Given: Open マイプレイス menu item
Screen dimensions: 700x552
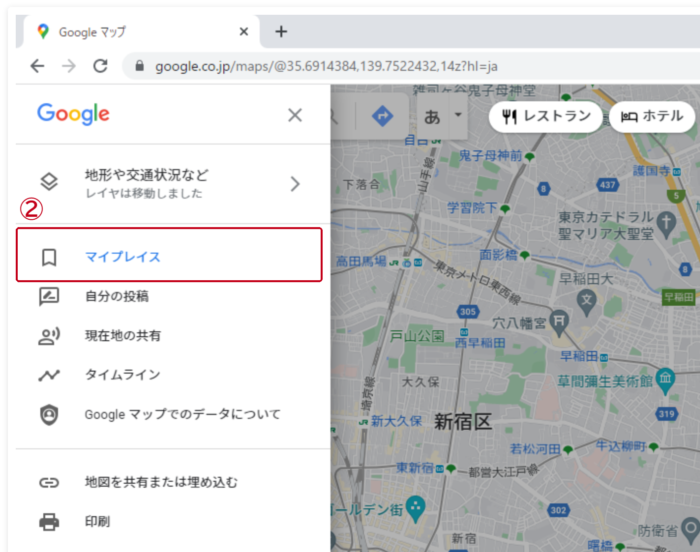Looking at the screenshot, I should (x=169, y=255).
